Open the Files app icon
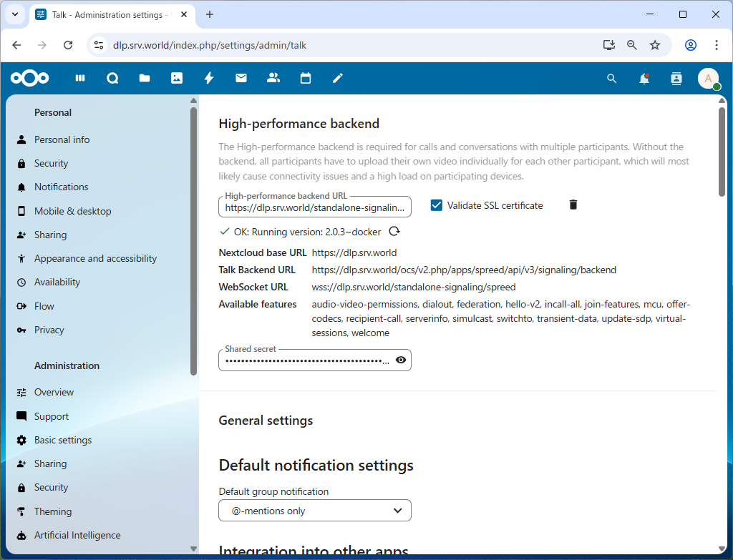This screenshot has height=560, width=733. (145, 79)
